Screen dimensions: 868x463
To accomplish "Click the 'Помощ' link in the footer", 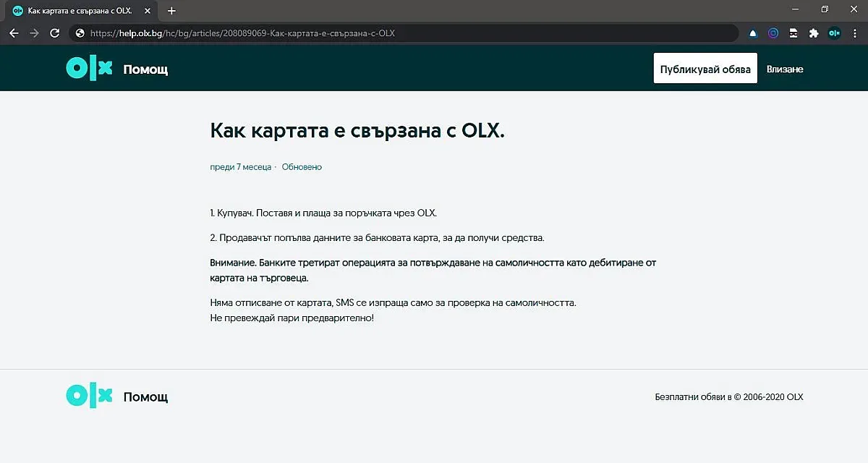I will [x=145, y=396].
